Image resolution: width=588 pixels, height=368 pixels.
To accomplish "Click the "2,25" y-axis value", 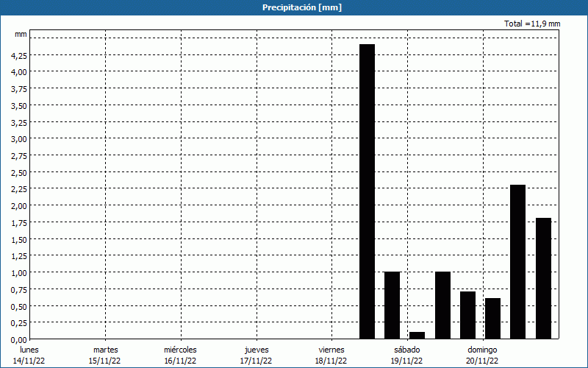I will coord(19,189).
